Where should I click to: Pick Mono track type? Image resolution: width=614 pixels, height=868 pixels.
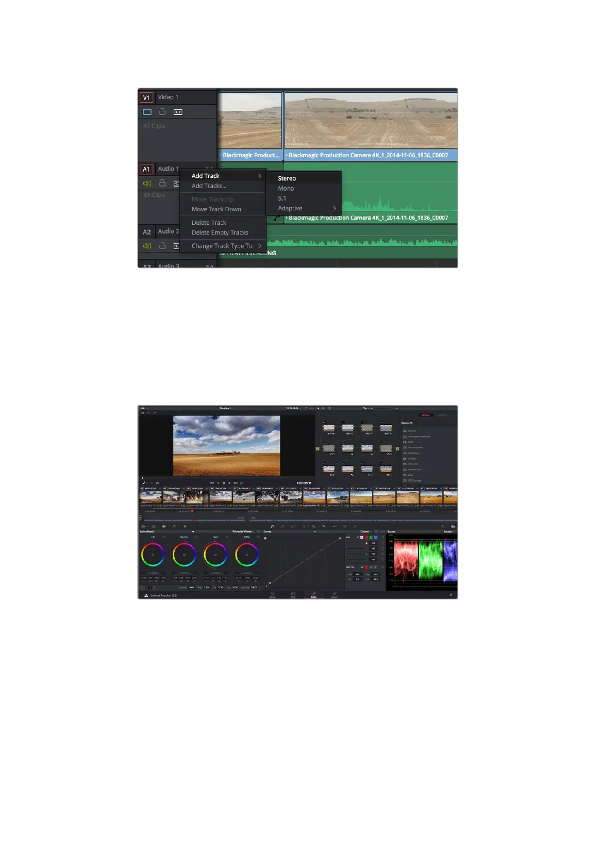click(x=304, y=189)
